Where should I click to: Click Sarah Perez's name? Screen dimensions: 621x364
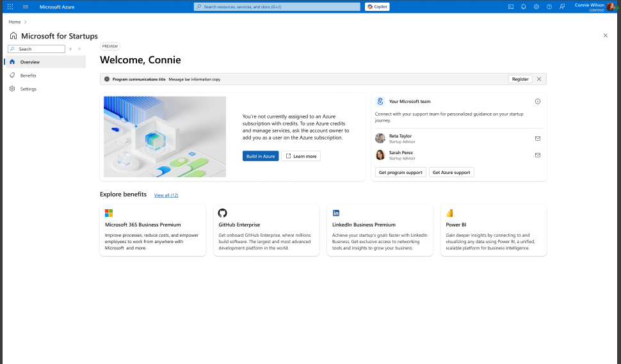401,152
